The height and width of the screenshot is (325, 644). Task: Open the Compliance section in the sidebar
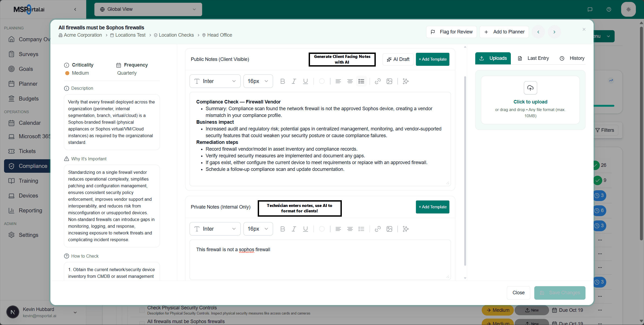point(33,166)
